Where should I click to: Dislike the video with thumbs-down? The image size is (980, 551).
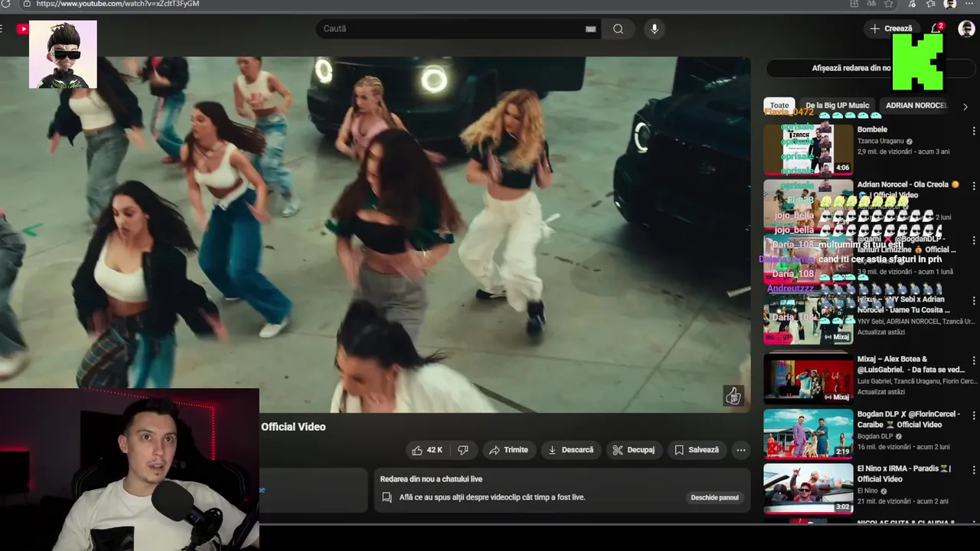click(x=462, y=450)
